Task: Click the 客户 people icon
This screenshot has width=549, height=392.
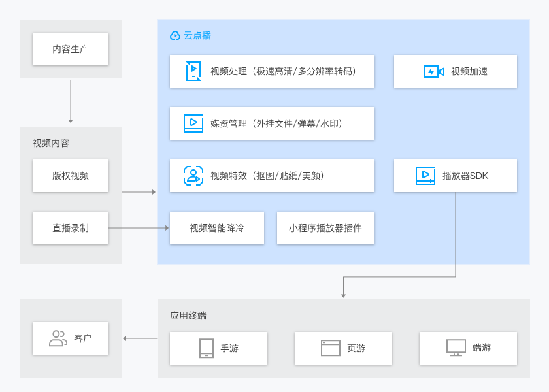Action: click(x=56, y=339)
